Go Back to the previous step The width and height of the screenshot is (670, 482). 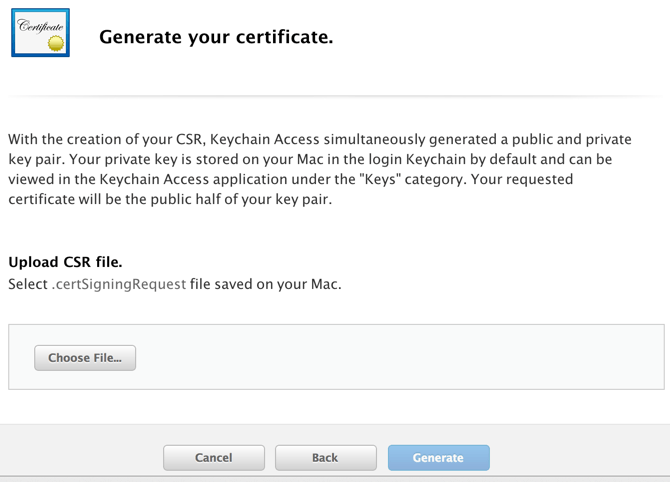pyautogui.click(x=326, y=458)
